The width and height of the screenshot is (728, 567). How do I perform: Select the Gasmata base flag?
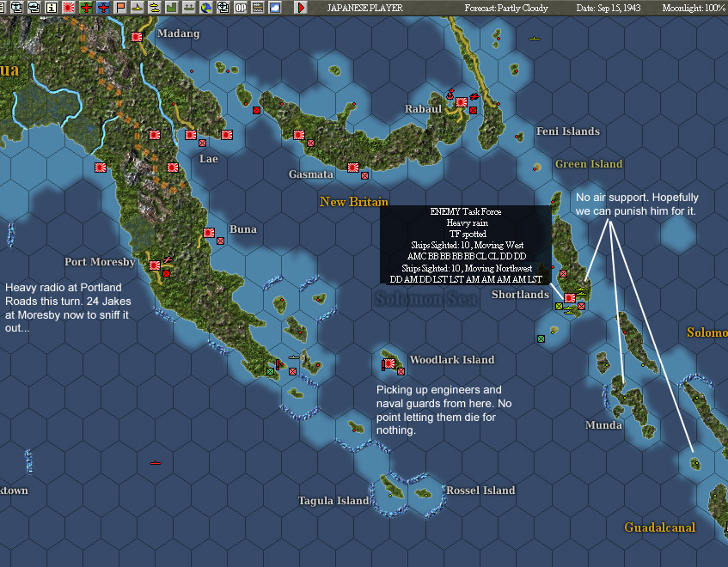353,168
